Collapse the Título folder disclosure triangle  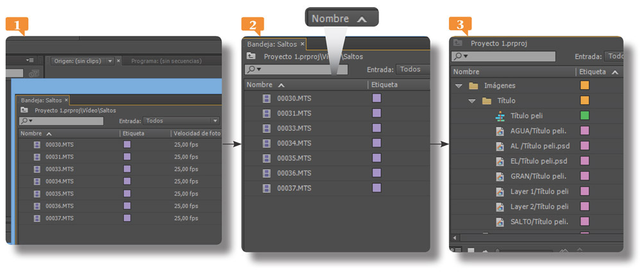pyautogui.click(x=472, y=101)
